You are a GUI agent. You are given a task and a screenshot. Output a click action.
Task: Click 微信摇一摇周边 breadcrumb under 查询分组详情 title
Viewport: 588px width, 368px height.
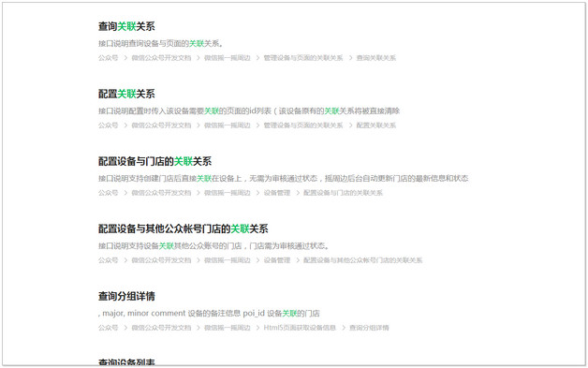(228, 328)
